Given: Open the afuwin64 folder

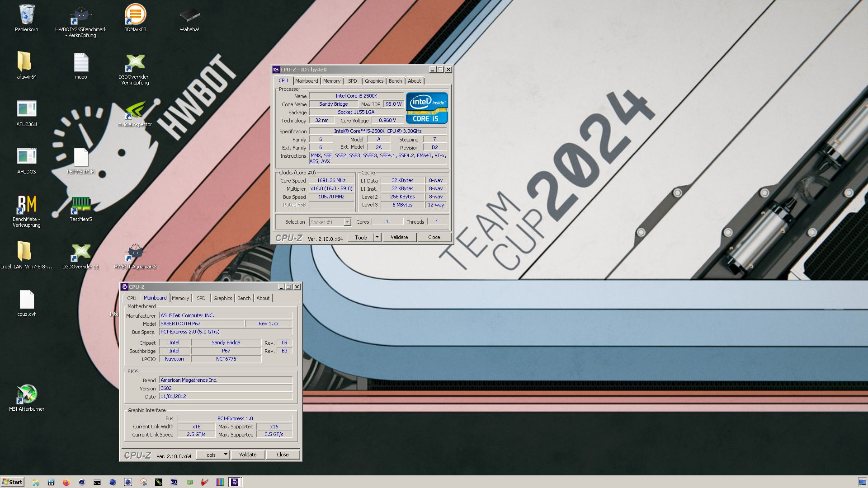Looking at the screenshot, I should click(x=27, y=66).
